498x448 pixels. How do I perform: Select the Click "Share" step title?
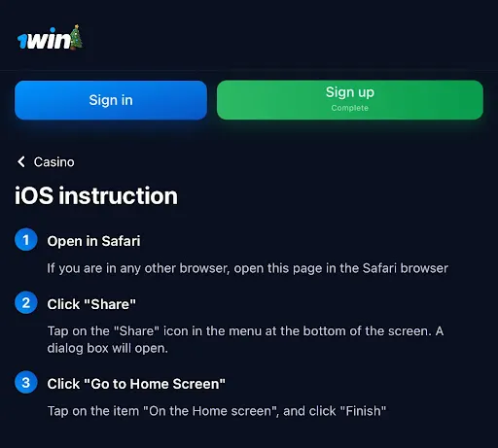coord(91,304)
